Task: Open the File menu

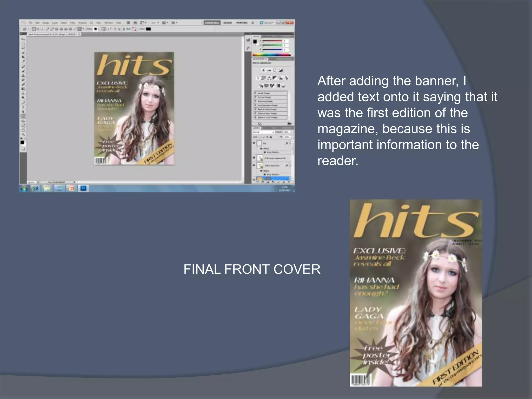Action: pos(30,23)
